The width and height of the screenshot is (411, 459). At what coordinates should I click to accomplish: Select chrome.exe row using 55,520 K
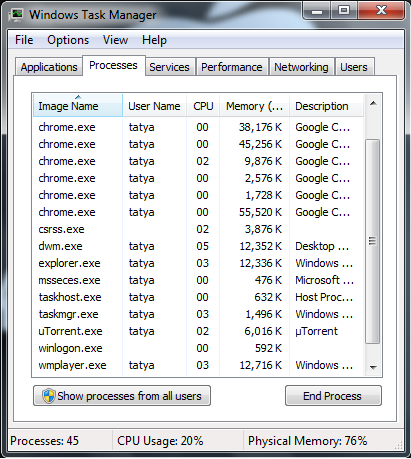[x=198, y=212]
